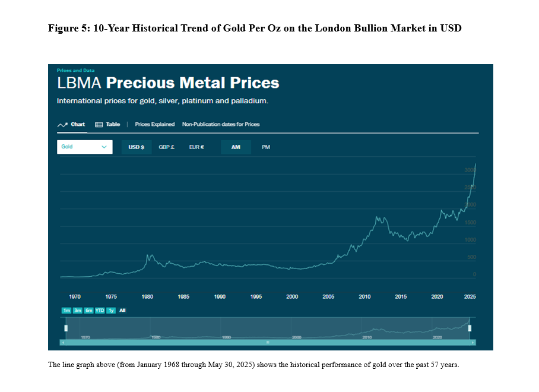Switch to the Table view tab
Screen dimensions: 539x392
[x=113, y=125]
